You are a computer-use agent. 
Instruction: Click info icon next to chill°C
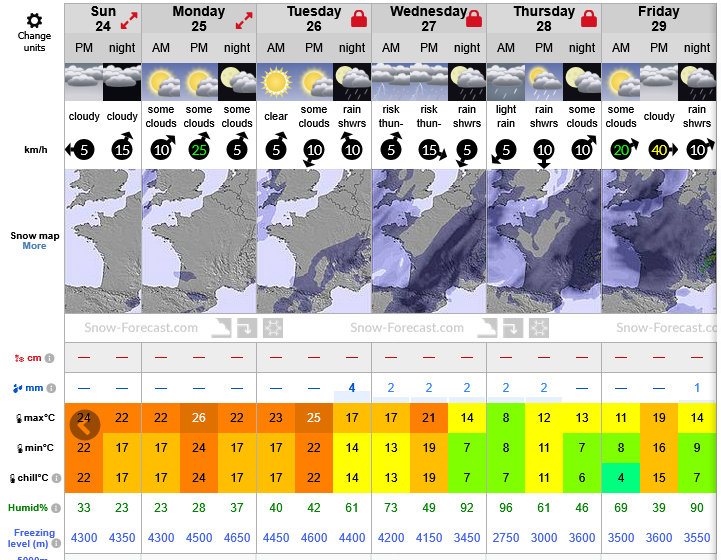point(56,478)
